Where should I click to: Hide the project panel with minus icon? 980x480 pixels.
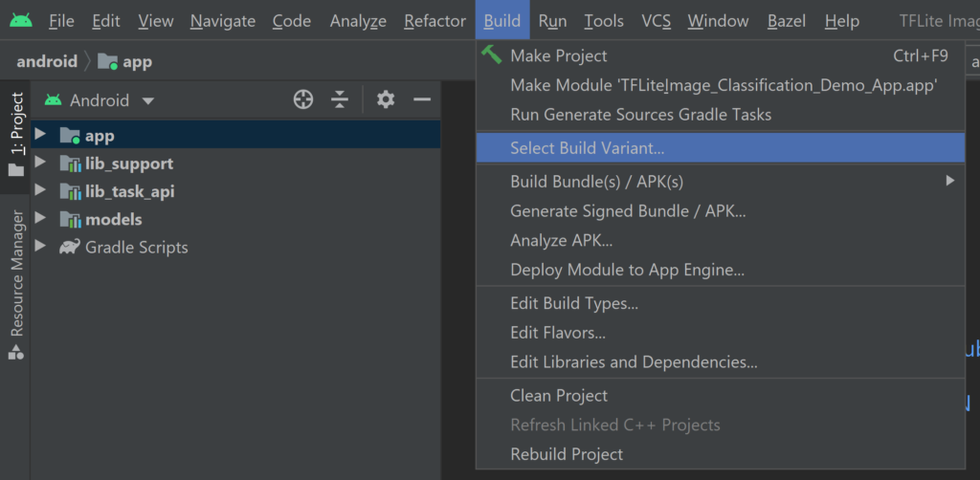tap(422, 99)
